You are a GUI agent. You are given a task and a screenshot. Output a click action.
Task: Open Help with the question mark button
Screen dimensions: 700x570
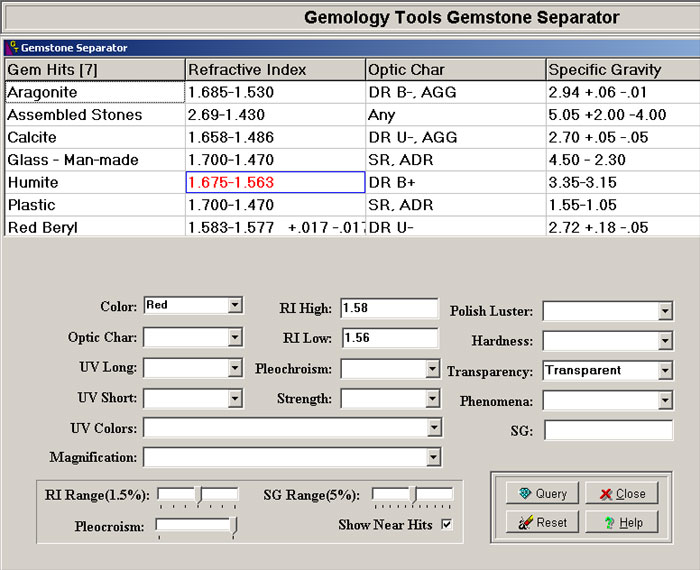622,522
